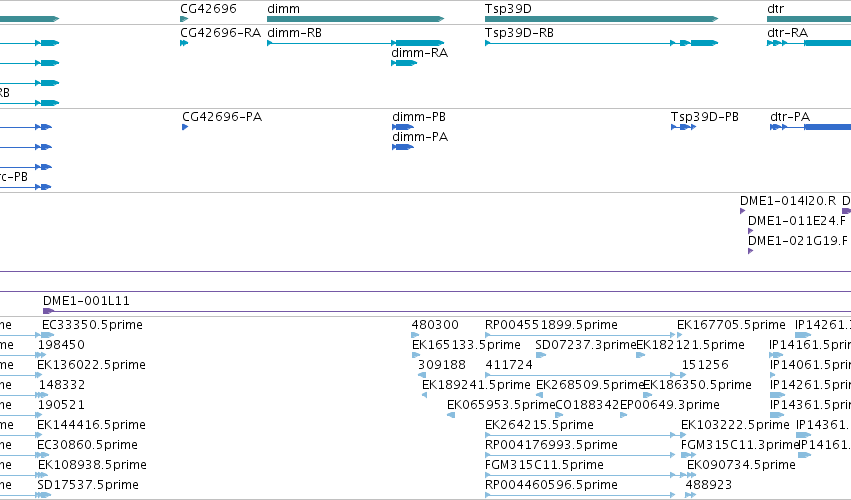
Task: Open EST EP00649.3prime
Action: coord(670,405)
